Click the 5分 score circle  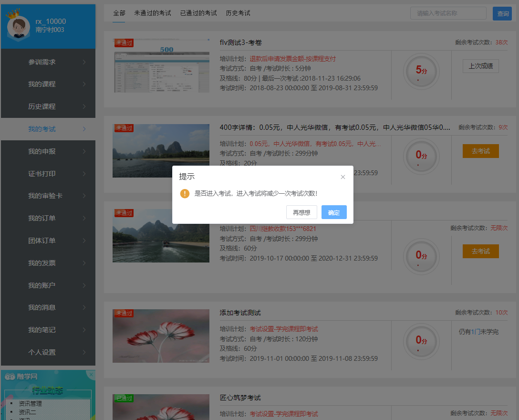pyautogui.click(x=421, y=71)
